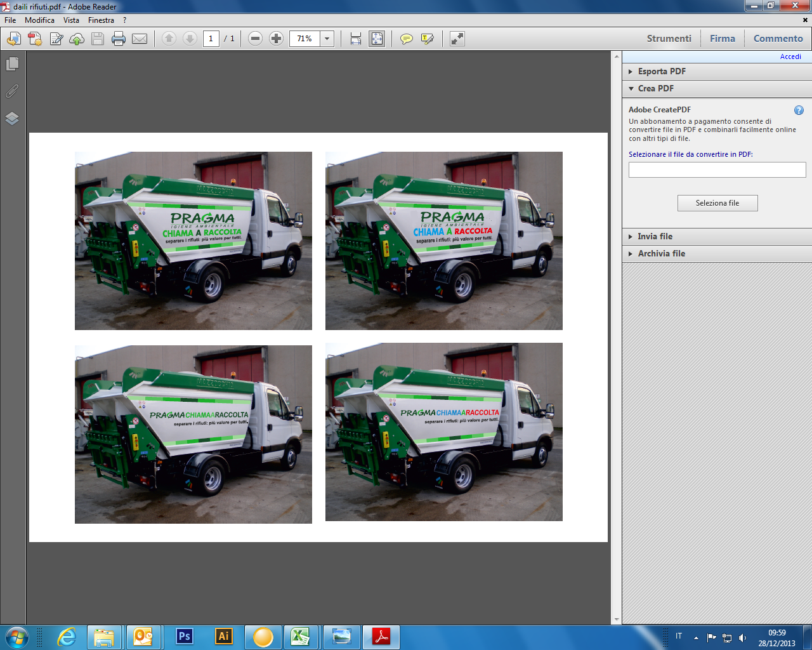812x650 pixels.
Task: Open the Strumenti pane tab
Action: (669, 39)
